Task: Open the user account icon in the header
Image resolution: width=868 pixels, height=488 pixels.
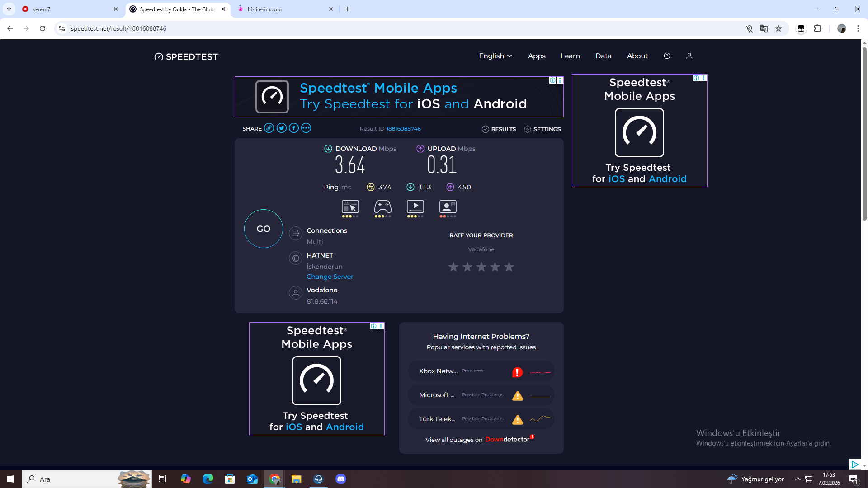Action: 689,56
